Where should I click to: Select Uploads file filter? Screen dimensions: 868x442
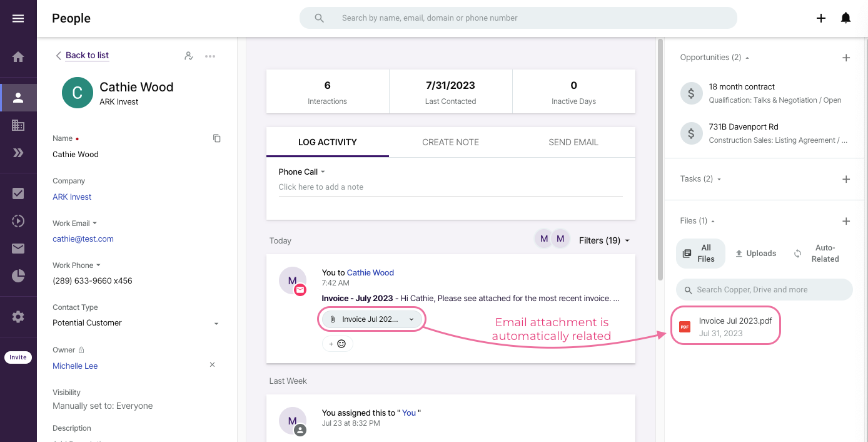(755, 254)
